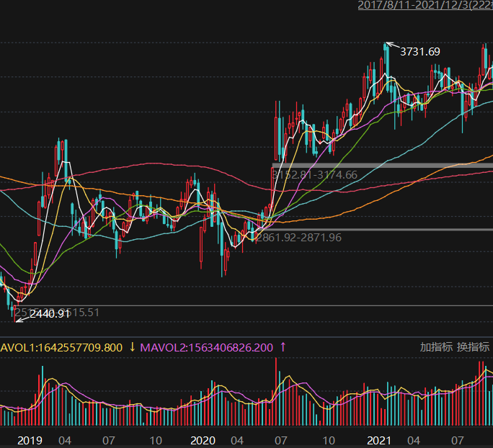The height and width of the screenshot is (448, 493).
Task: Click the 2440.91 lowest price label
Action: [50, 313]
